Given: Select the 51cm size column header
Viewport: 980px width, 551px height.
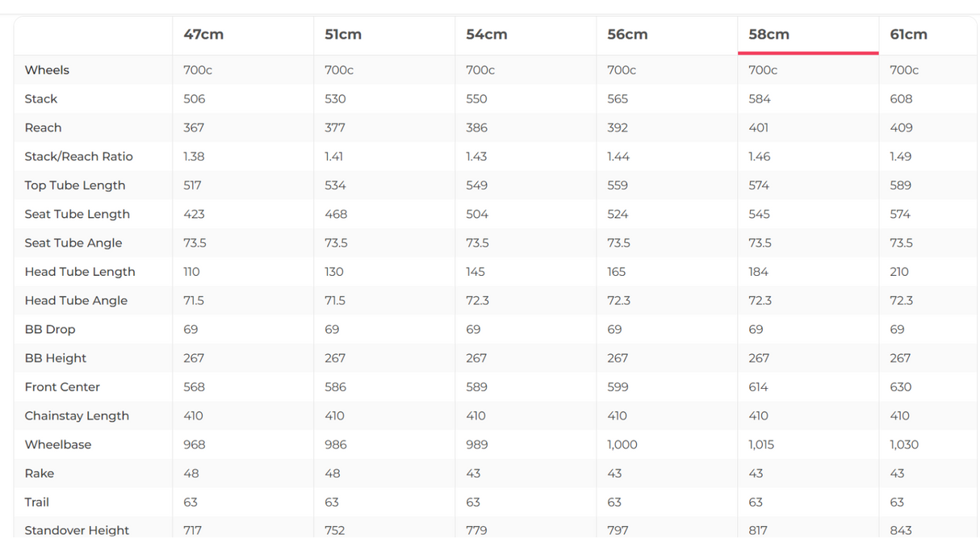Looking at the screenshot, I should tap(343, 35).
